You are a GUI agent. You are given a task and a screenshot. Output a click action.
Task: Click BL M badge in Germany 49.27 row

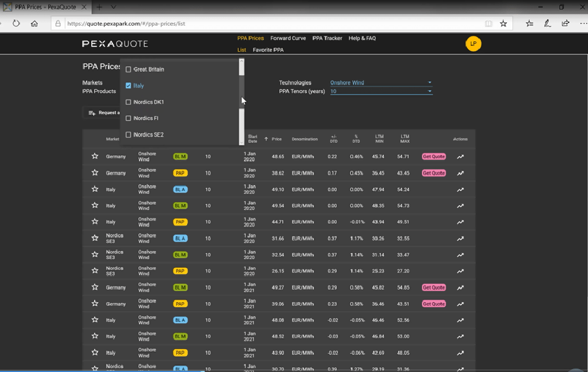(x=180, y=288)
